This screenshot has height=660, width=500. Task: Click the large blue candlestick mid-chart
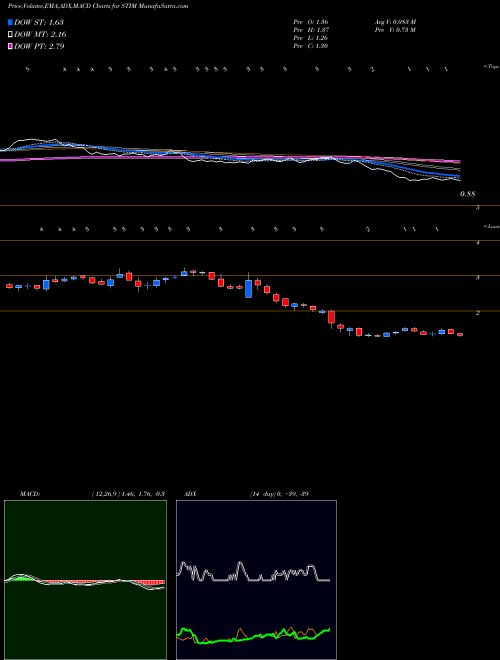tap(249, 289)
